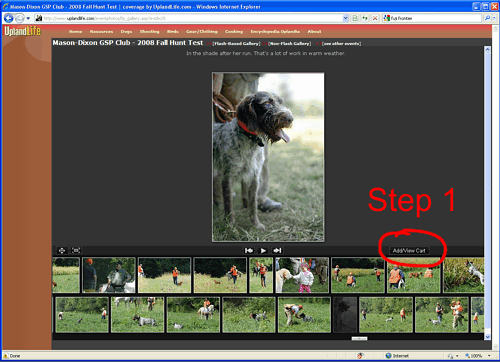
Task: Click the Non-Flash Gallery link
Action: [x=289, y=44]
